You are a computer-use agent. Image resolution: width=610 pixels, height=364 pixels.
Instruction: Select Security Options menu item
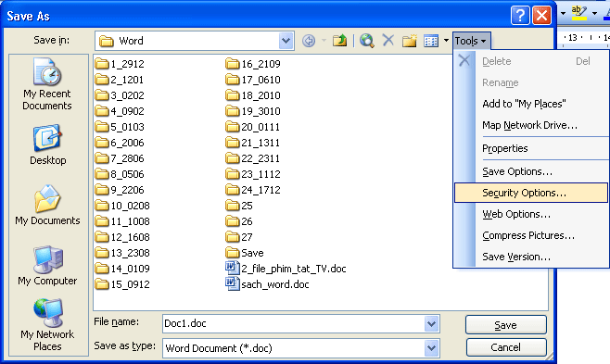(531, 193)
